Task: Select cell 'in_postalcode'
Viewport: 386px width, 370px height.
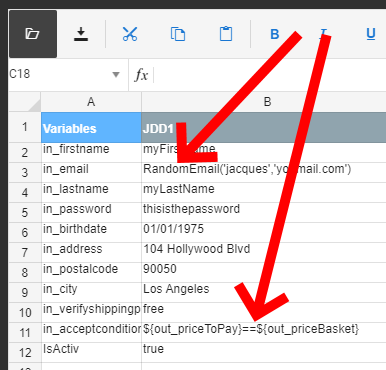Action: [x=91, y=273]
